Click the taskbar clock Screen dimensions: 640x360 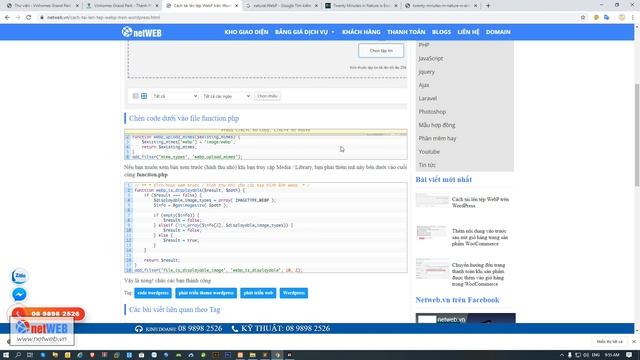click(x=611, y=355)
